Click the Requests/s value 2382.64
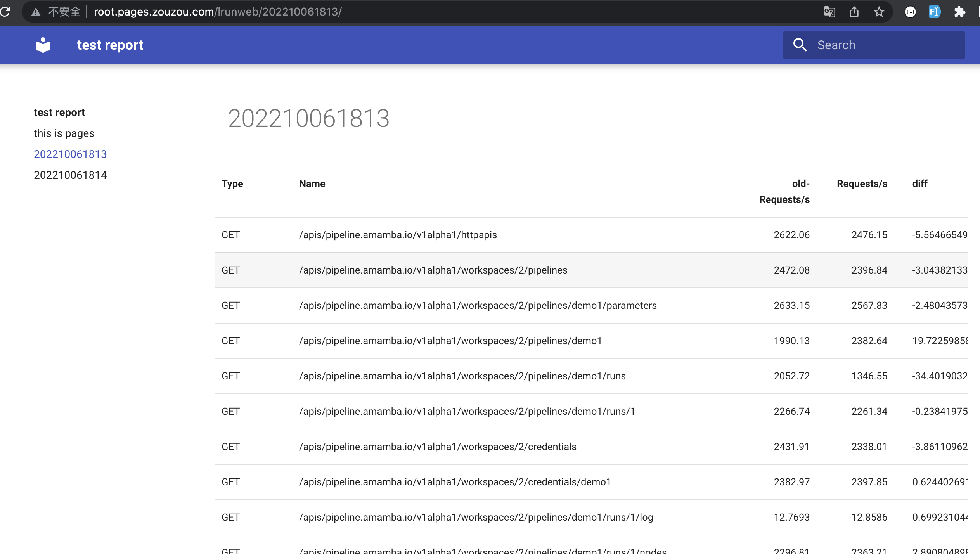 tap(869, 341)
